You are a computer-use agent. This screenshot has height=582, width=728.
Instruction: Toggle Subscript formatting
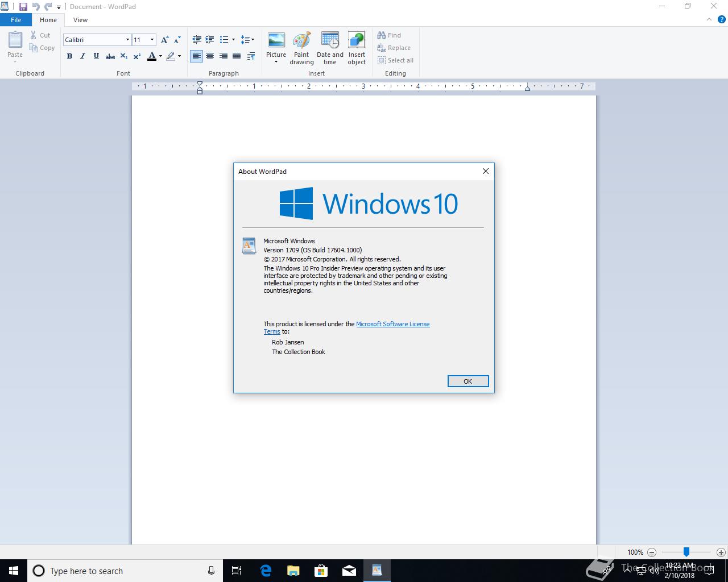(123, 56)
